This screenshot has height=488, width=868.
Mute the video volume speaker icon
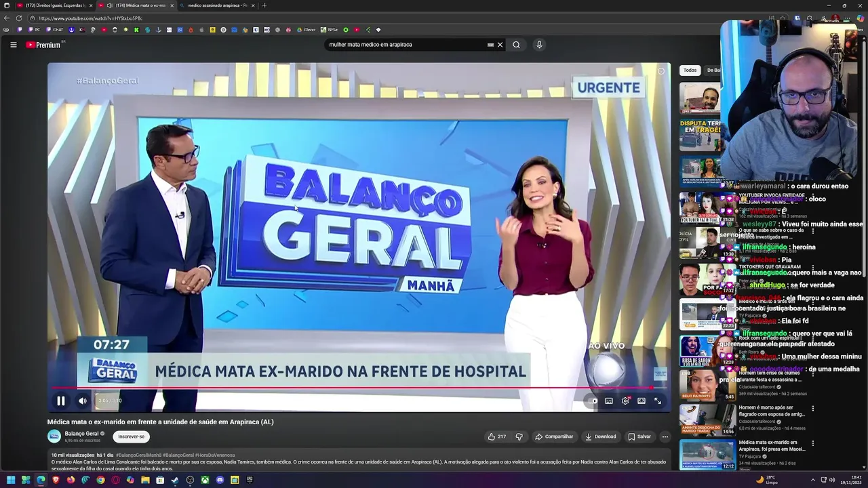click(83, 401)
